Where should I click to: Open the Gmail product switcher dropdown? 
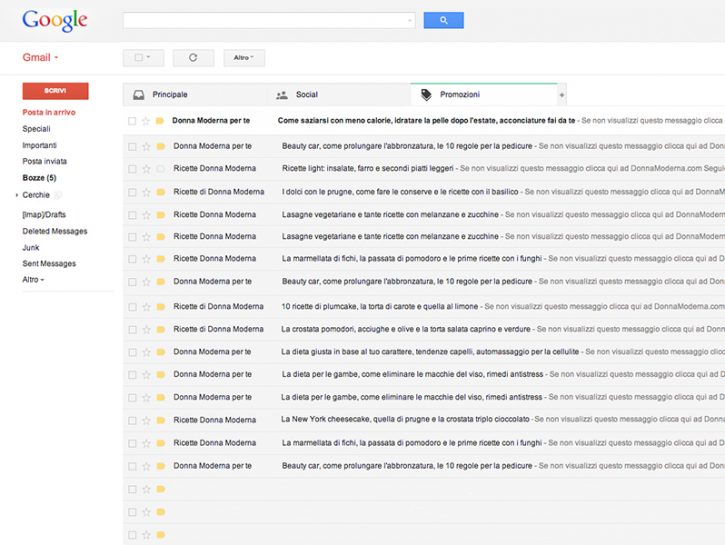[40, 57]
